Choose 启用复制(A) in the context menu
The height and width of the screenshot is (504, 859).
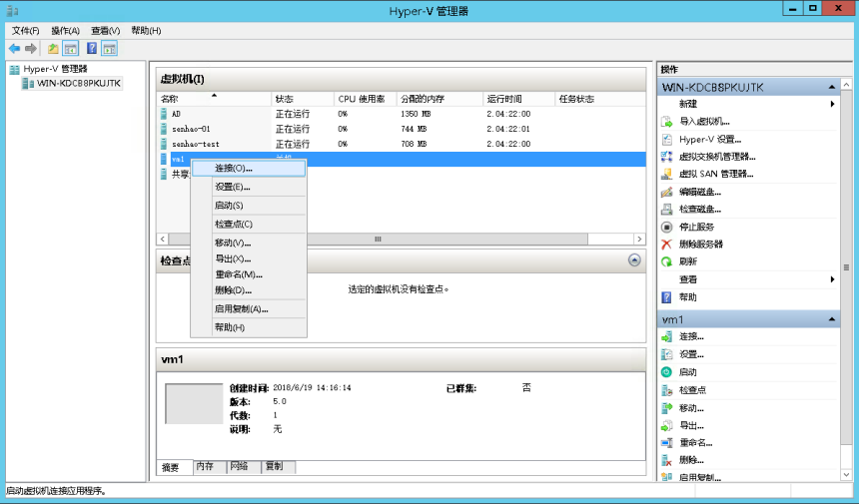248,309
